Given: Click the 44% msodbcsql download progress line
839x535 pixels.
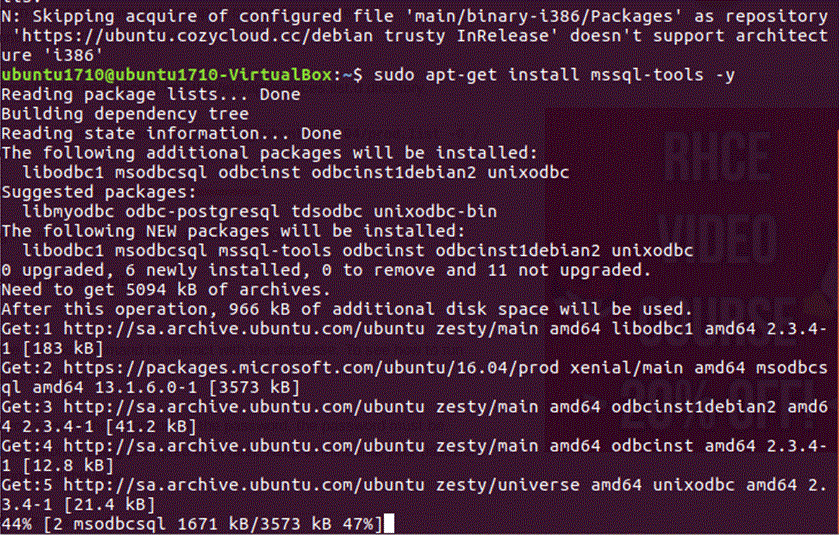Looking at the screenshot, I should [192, 524].
